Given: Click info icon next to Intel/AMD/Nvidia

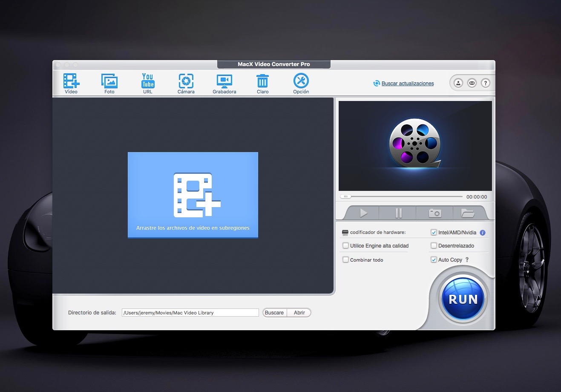Looking at the screenshot, I should point(483,233).
